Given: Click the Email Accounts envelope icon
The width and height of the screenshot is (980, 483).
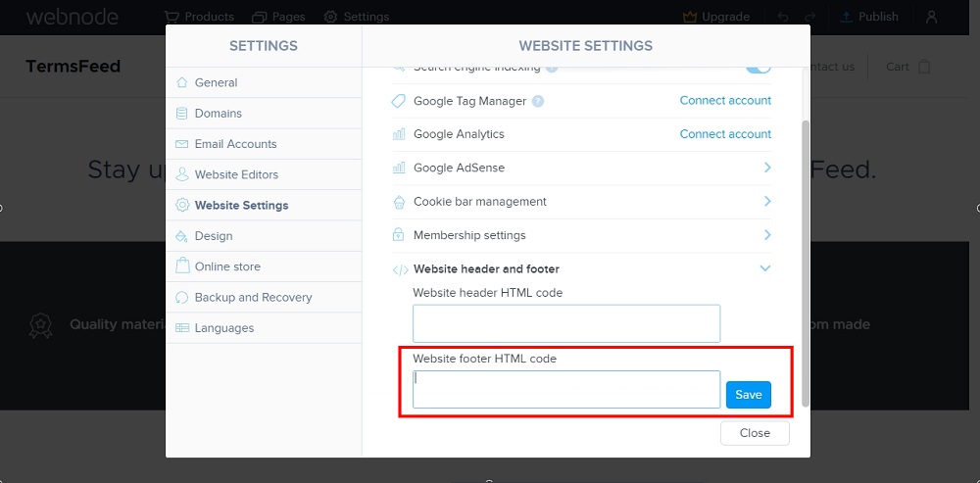Looking at the screenshot, I should 182,144.
